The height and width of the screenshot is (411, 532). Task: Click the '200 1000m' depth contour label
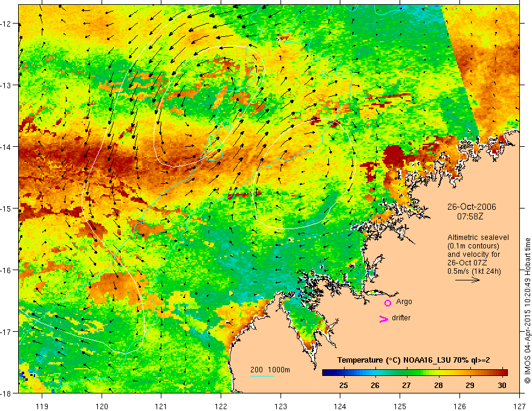click(x=270, y=370)
